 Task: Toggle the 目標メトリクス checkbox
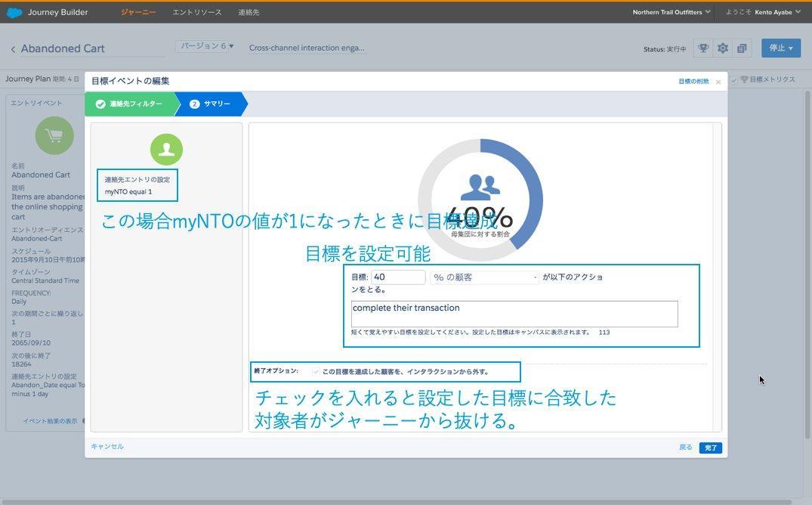pos(733,80)
